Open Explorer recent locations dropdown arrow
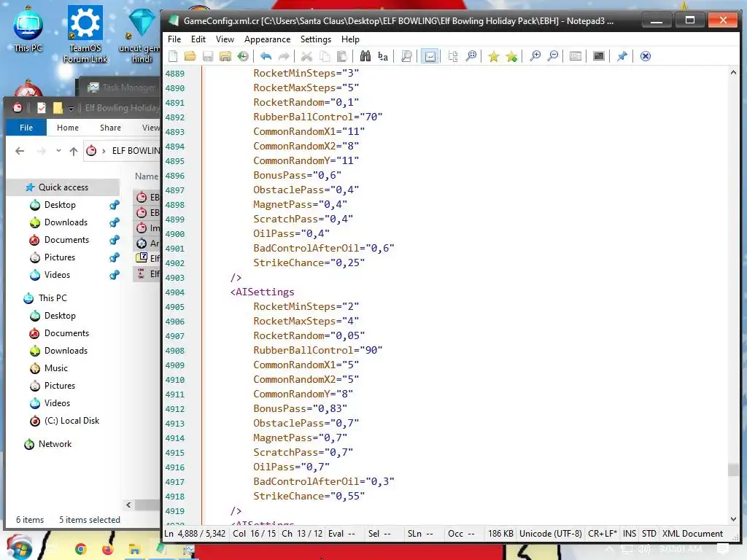This screenshot has height=560, width=747. coord(58,151)
